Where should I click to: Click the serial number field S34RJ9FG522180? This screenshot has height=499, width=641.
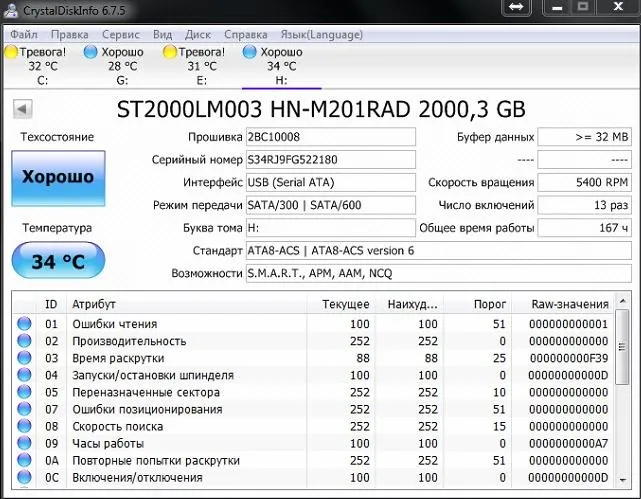coord(331,160)
